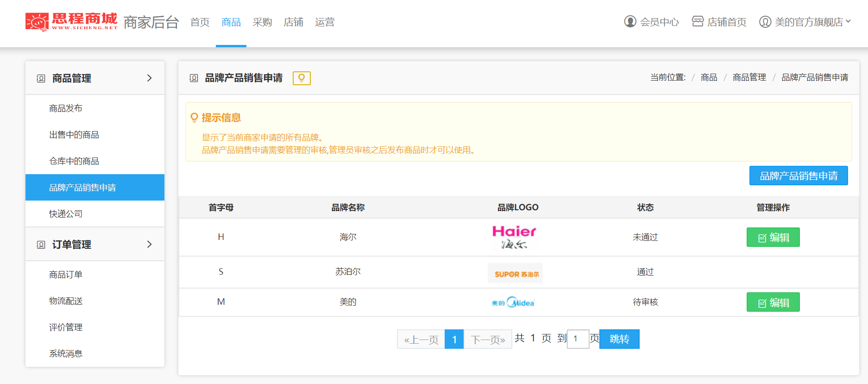The image size is (868, 384).
Task: Click the Midea 美的 brand logo
Action: click(x=513, y=302)
